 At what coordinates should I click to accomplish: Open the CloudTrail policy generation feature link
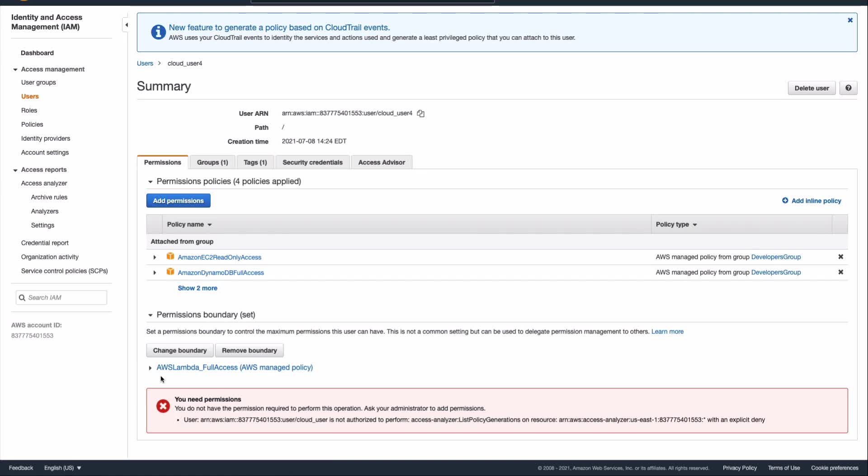[x=279, y=28]
